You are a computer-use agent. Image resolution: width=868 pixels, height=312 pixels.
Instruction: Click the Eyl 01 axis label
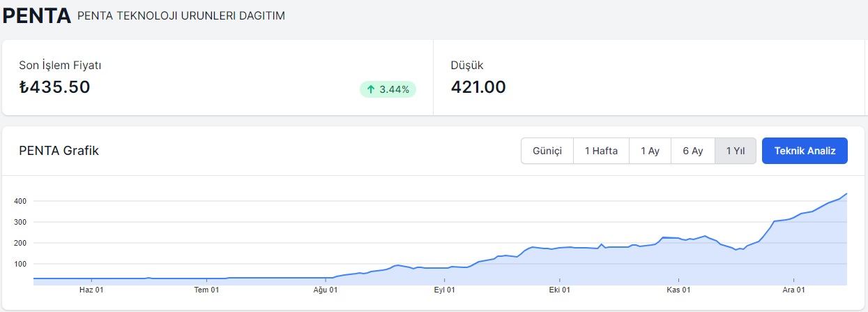coord(444,290)
